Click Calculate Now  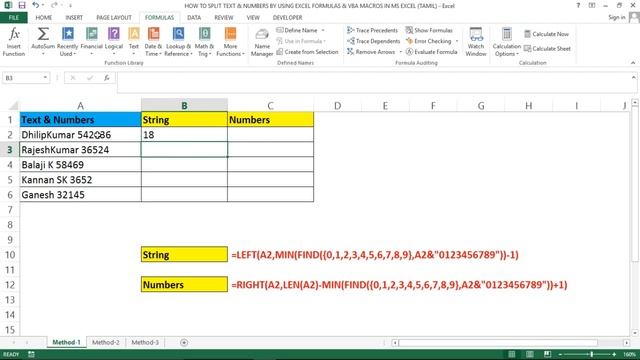point(547,34)
